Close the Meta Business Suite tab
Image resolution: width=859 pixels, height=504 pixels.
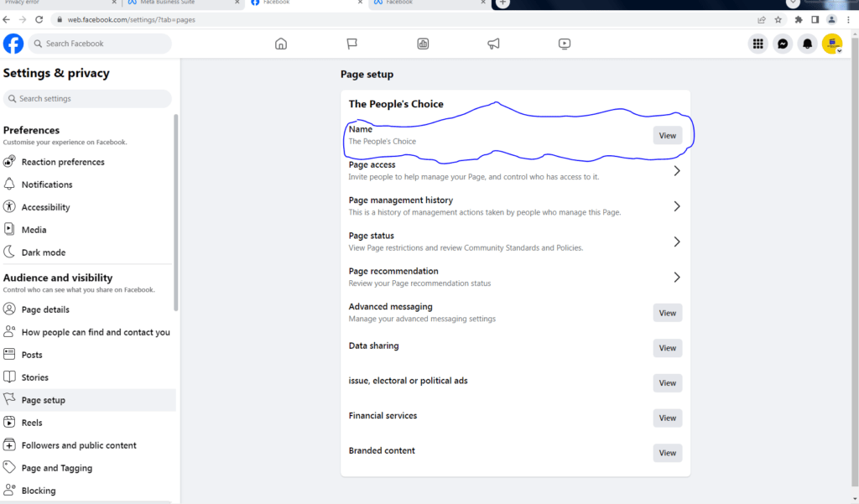click(237, 3)
